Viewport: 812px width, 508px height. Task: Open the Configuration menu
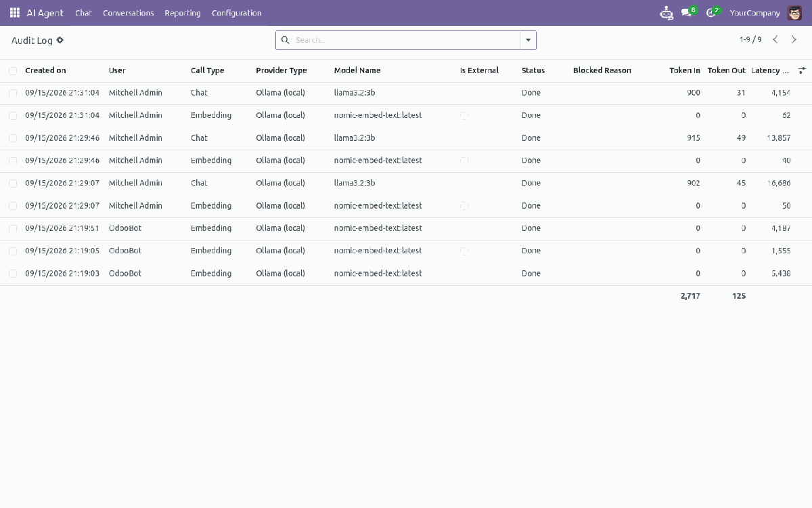(236, 13)
